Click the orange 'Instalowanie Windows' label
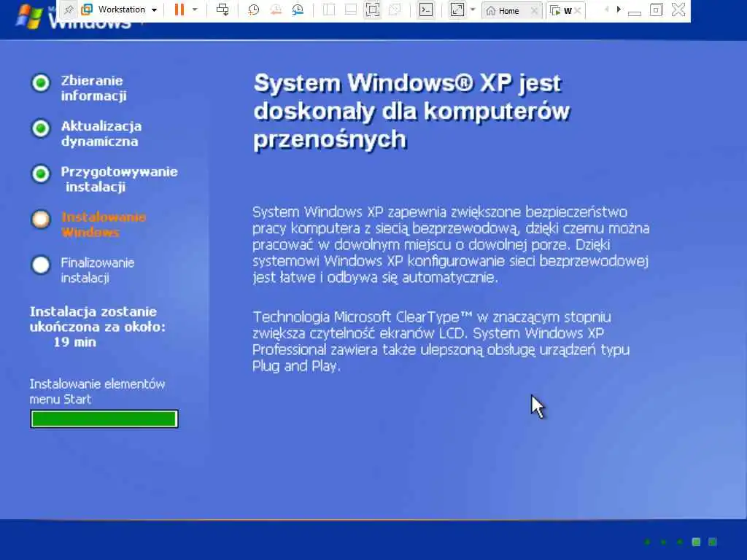 pos(104,225)
